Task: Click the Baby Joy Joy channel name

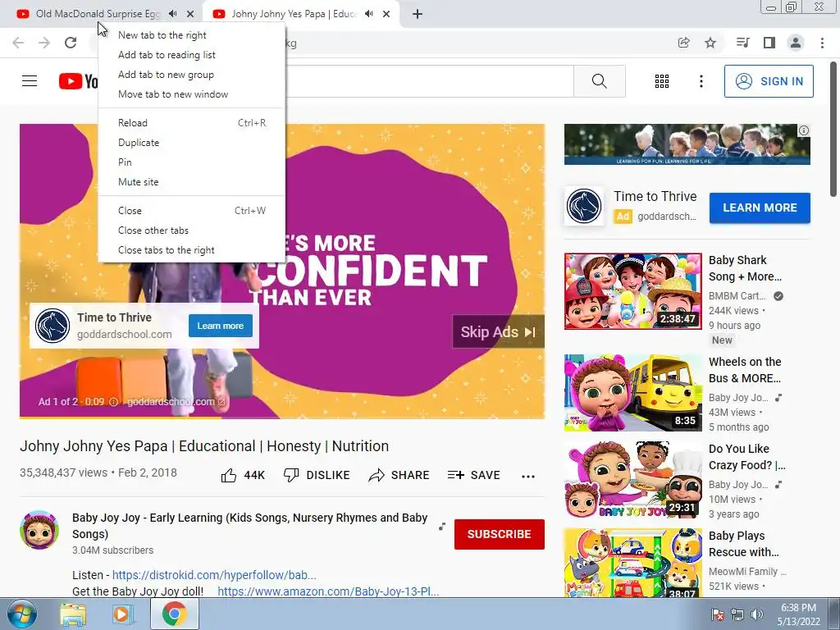Action: pyautogui.click(x=249, y=526)
